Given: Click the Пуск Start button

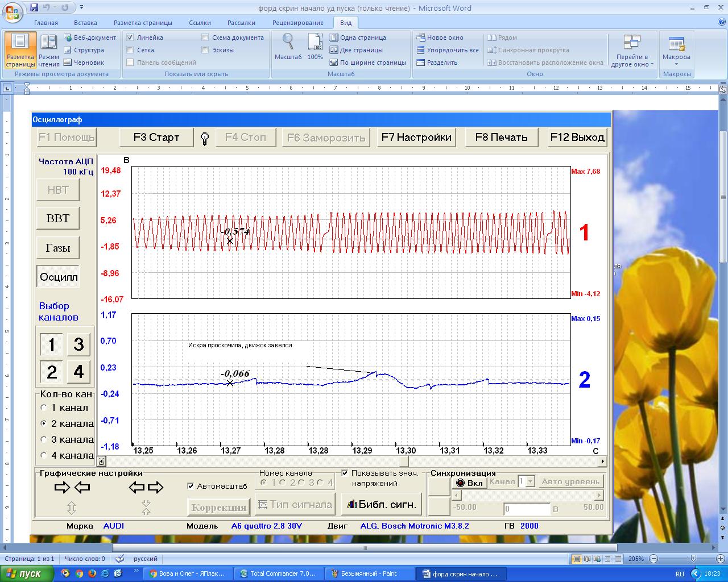Looking at the screenshot, I should click(27, 573).
